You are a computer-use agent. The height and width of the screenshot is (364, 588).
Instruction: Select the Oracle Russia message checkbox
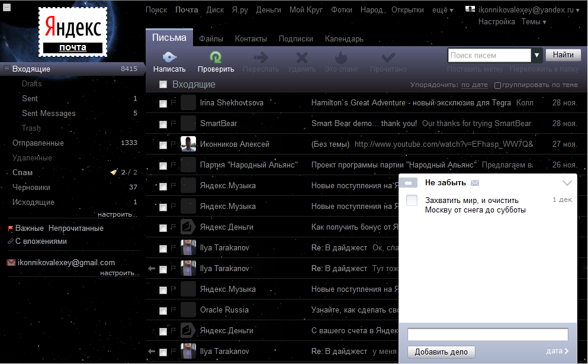coord(163,310)
